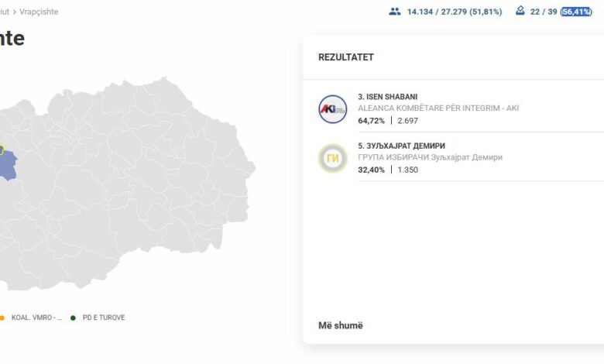Select candidate Isen Shabani

pyautogui.click(x=387, y=97)
